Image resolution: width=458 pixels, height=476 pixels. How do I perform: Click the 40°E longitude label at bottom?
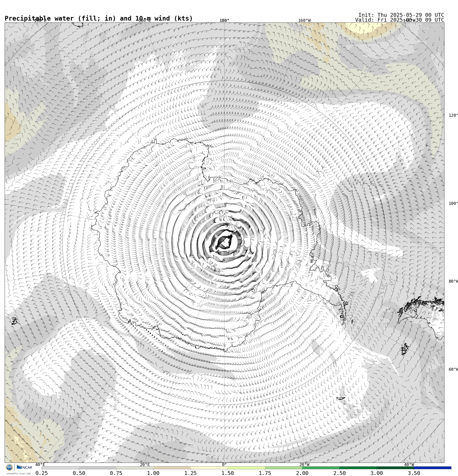pyautogui.click(x=40, y=465)
